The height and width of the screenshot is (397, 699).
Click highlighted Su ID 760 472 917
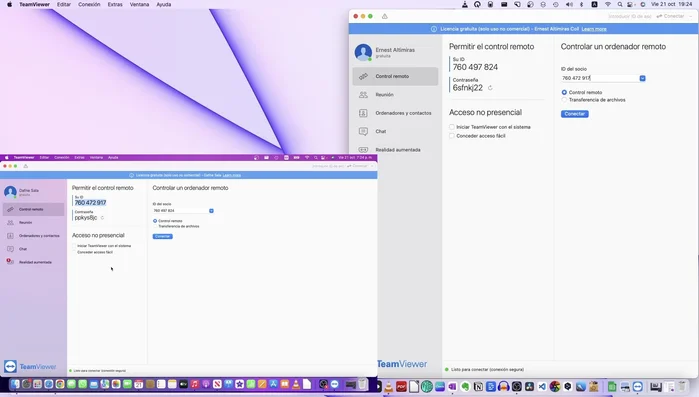click(90, 203)
